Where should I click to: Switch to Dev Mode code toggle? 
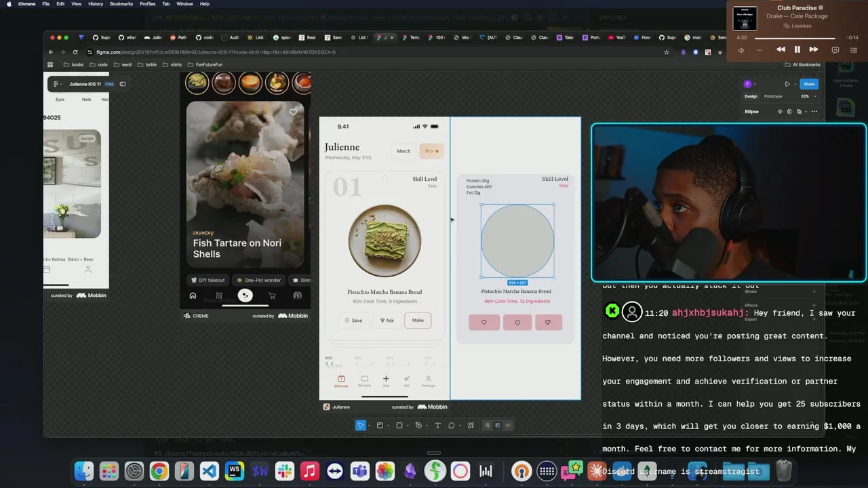tap(508, 426)
